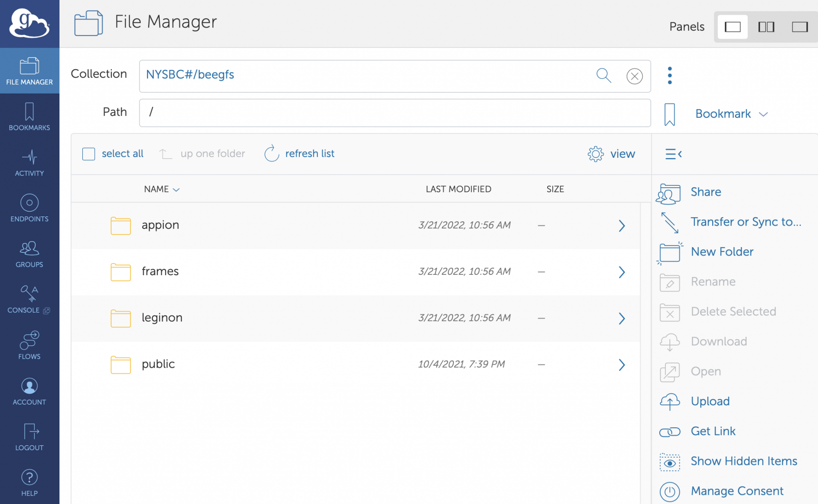
Task: Select the public folder name
Action: (x=158, y=364)
